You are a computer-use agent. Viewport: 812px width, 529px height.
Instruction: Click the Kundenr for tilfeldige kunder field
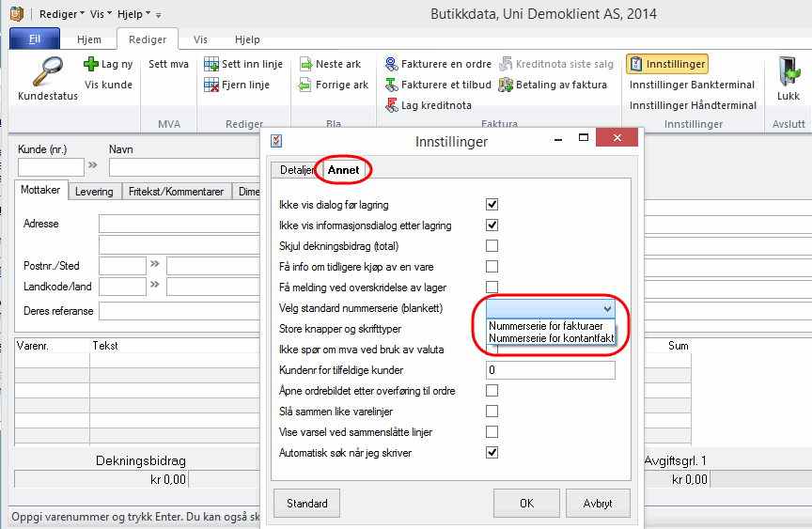pos(550,370)
